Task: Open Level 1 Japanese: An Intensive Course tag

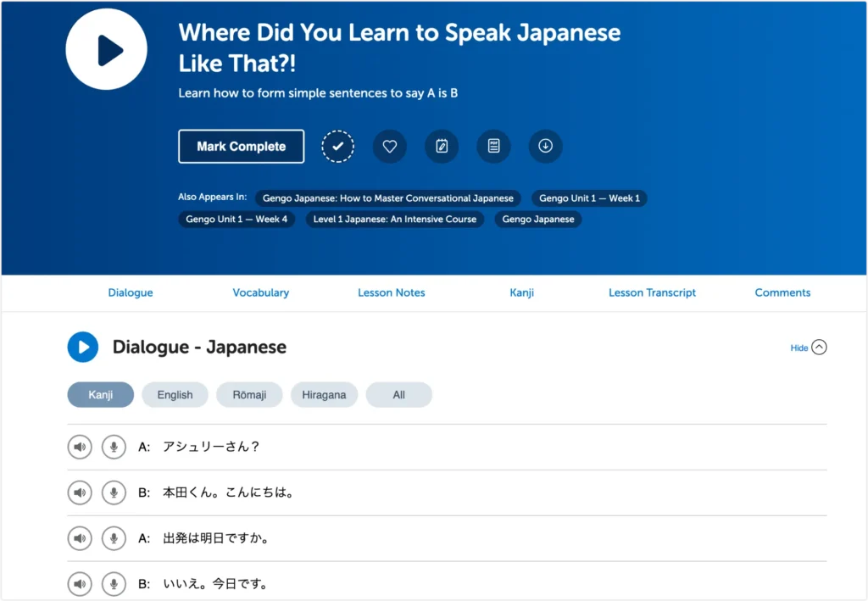Action: [395, 220]
